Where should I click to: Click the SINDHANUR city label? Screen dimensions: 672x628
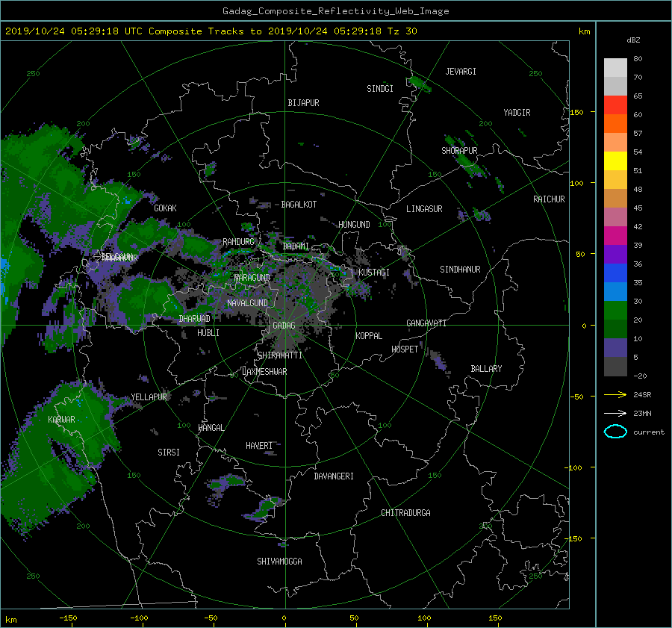click(460, 270)
